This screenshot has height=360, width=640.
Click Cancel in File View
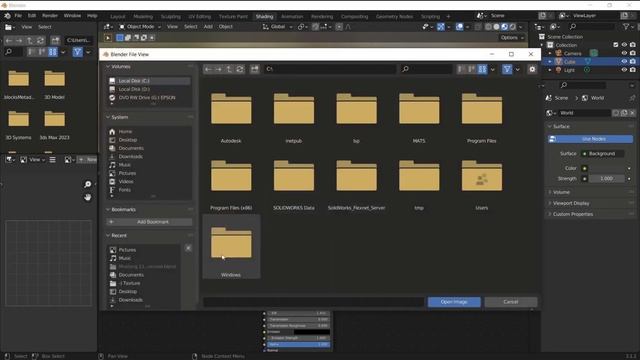511,302
